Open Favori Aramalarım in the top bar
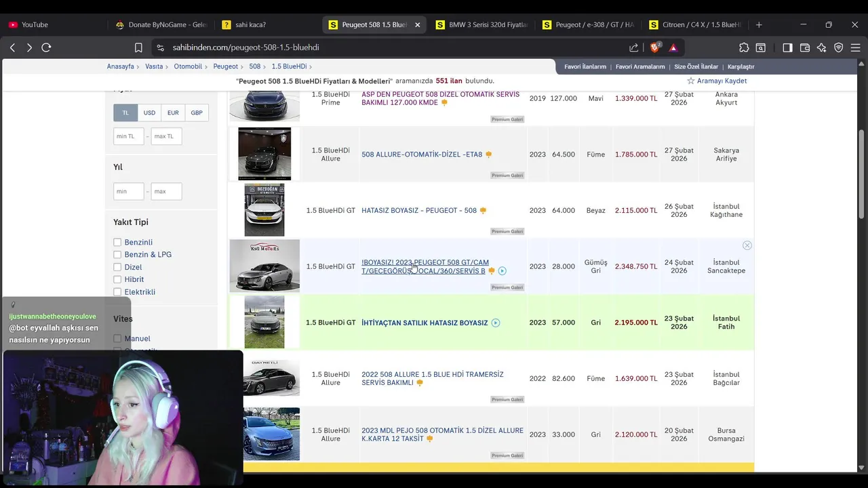The height and width of the screenshot is (488, 868). pos(640,66)
